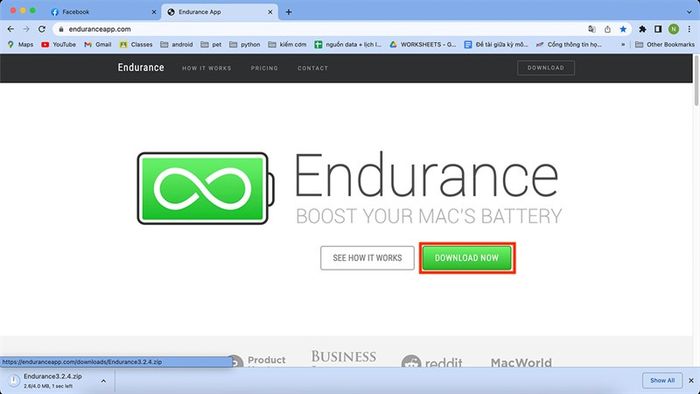The height and width of the screenshot is (394, 700).
Task: Open the Other Bookmarks folder
Action: (665, 45)
